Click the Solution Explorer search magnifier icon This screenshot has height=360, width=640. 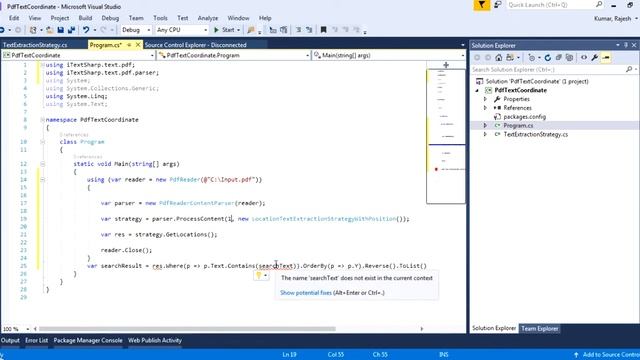[x=629, y=70]
